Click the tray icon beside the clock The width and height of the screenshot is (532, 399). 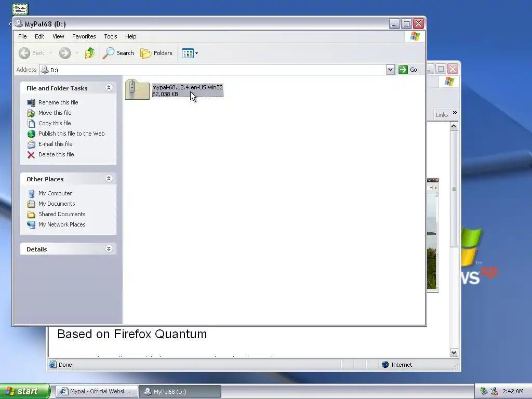[494, 391]
